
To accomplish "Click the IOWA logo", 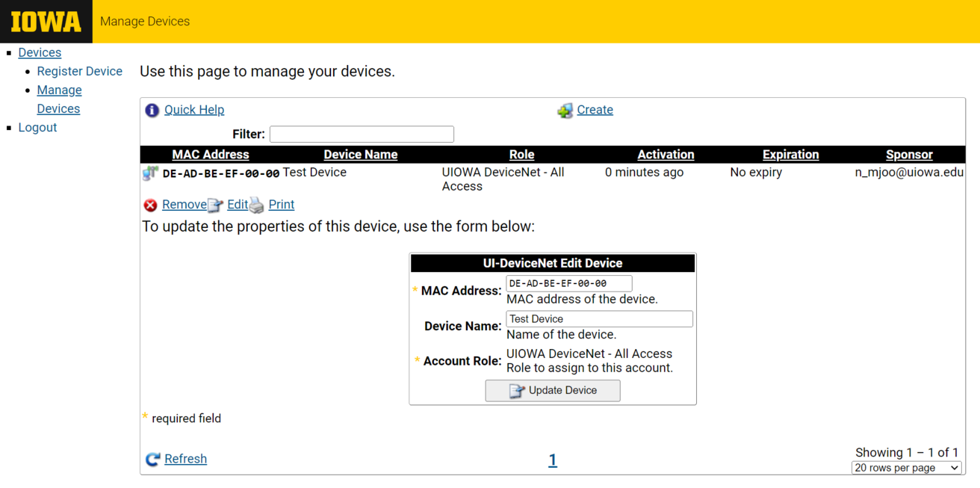I will tap(46, 21).
